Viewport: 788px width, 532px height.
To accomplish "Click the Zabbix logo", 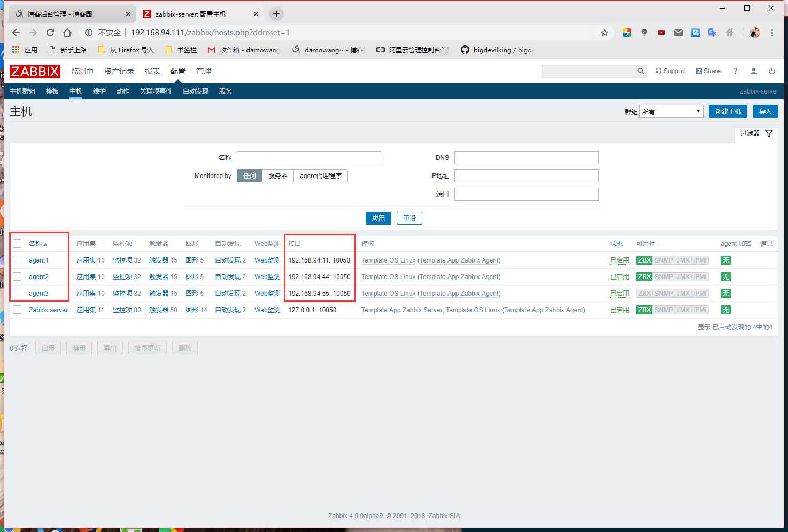I will [x=35, y=71].
